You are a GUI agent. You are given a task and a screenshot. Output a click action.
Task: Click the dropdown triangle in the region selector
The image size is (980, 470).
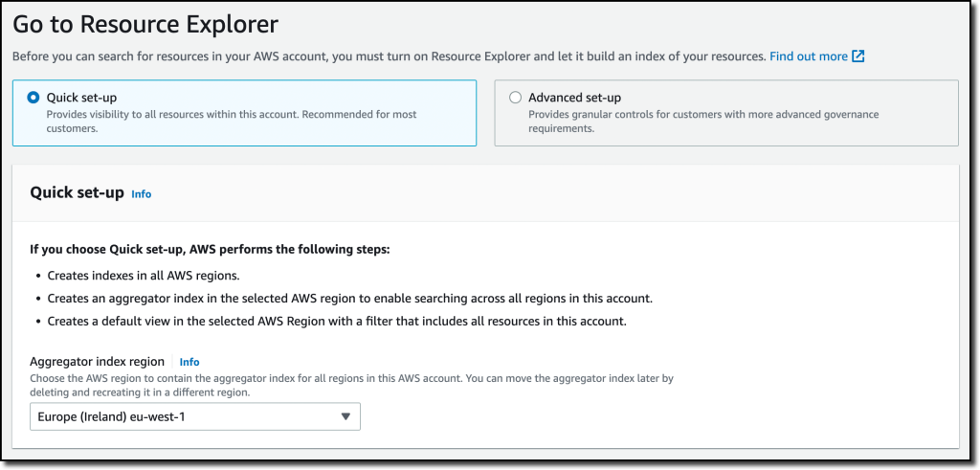pos(345,417)
